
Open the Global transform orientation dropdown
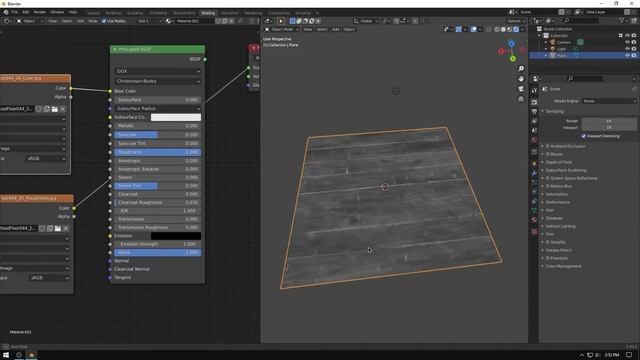[366, 21]
